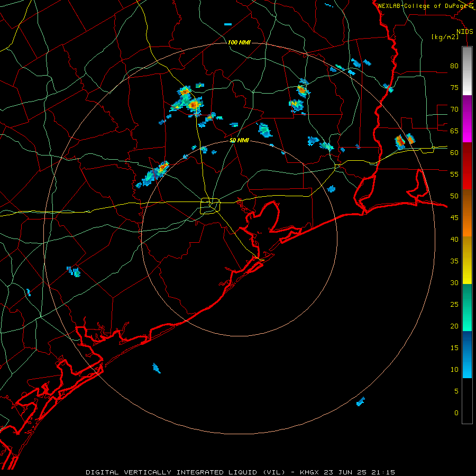Select the purple-magenta segment of the color scale
476x476 pixels.
click(x=467, y=119)
